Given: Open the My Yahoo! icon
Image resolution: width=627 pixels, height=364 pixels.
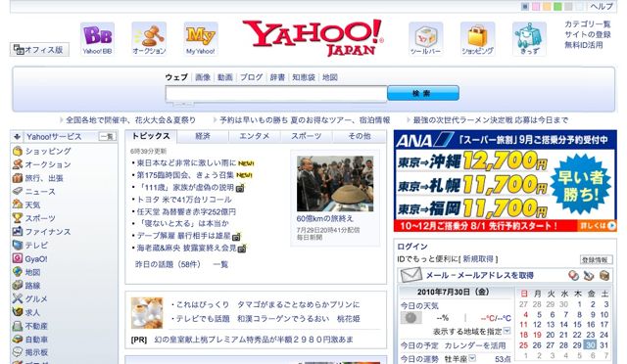Looking at the screenshot, I should click(x=201, y=39).
